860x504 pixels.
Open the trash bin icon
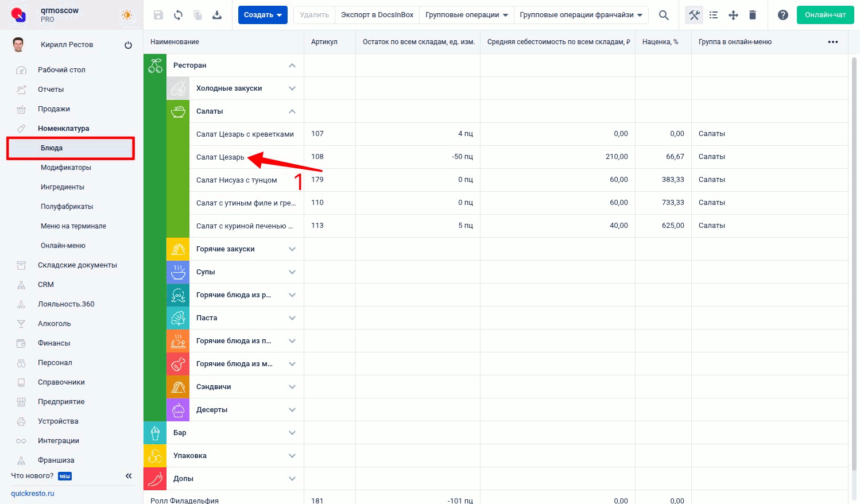pos(753,15)
